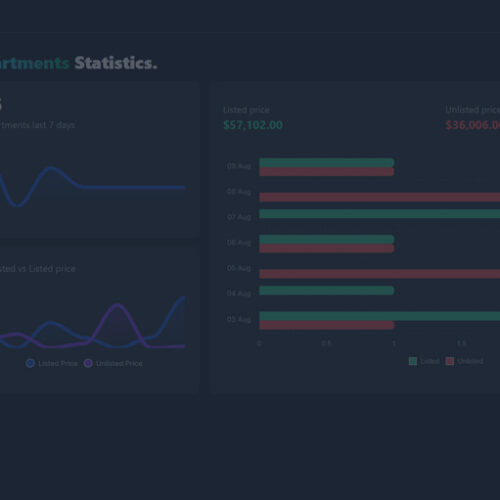The width and height of the screenshot is (500, 500).
Task: Click the 'vs Listed price' chart title
Action: coord(46,268)
